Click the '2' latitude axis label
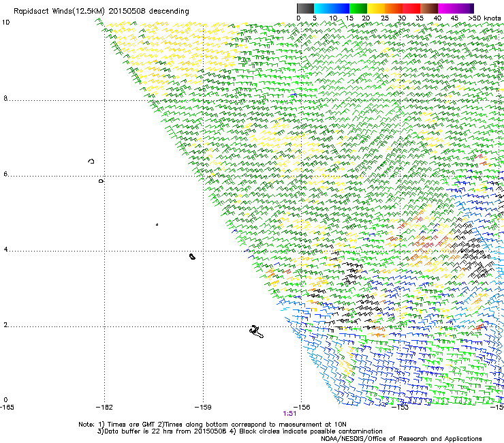Image resolution: width=504 pixels, height=443 pixels. 5,325
